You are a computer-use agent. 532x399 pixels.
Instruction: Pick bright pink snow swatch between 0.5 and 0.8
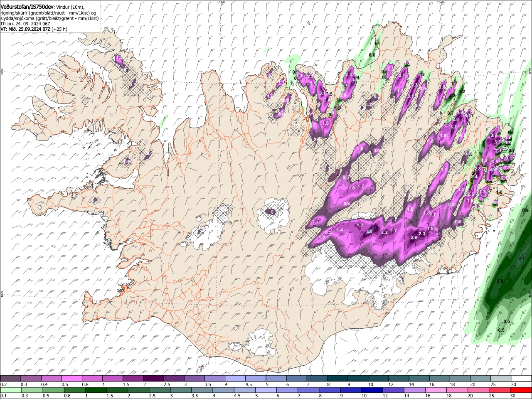[72, 379]
